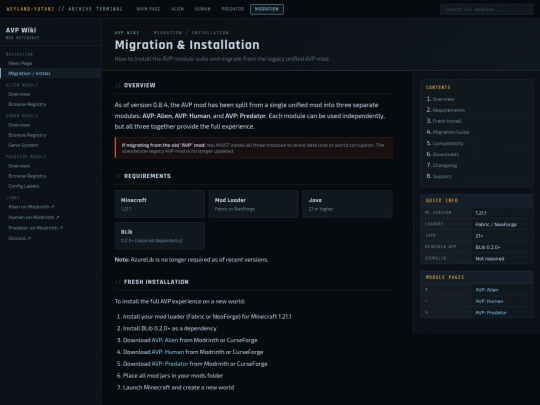540x405 pixels.
Task: Click the Fresh Installation section heading
Action: [156, 282]
